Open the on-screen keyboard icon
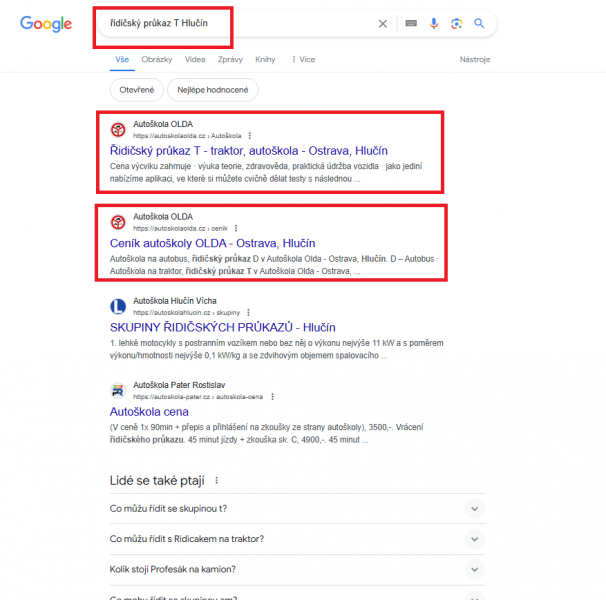The width and height of the screenshot is (606, 600). point(411,24)
